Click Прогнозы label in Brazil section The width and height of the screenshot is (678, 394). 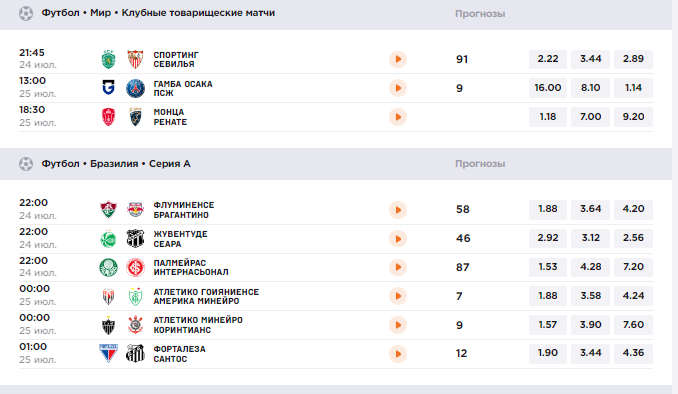[480, 164]
